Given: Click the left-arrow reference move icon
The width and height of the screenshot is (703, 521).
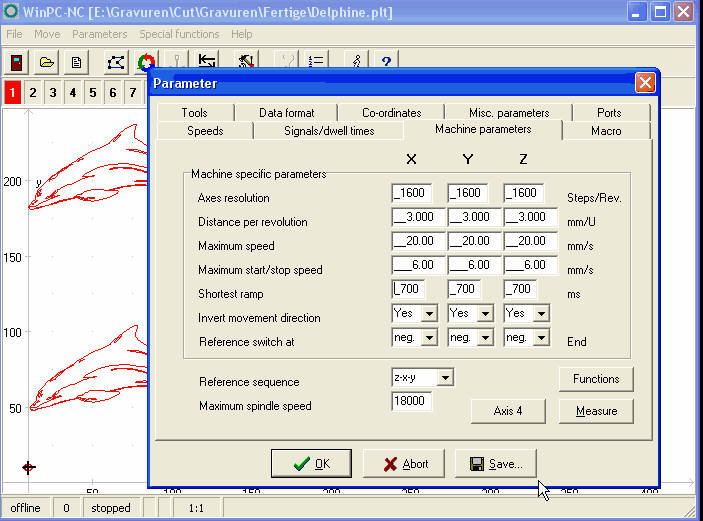Looking at the screenshot, I should 207,62.
